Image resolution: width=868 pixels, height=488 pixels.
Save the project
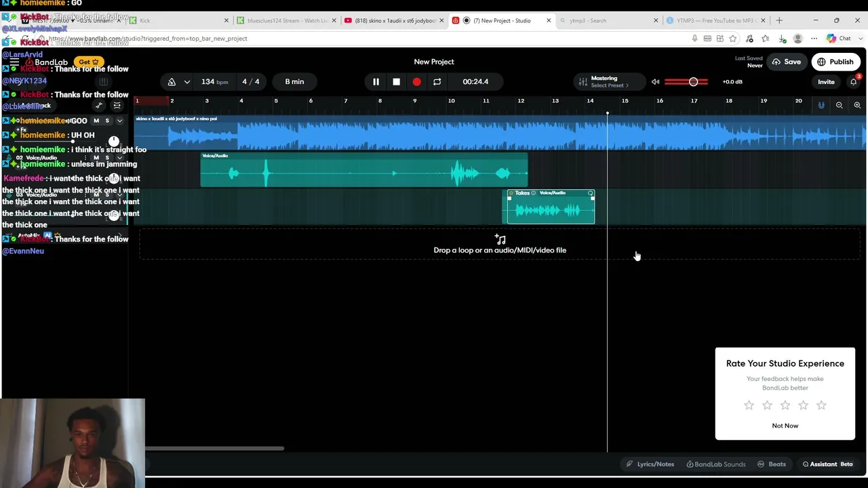786,62
